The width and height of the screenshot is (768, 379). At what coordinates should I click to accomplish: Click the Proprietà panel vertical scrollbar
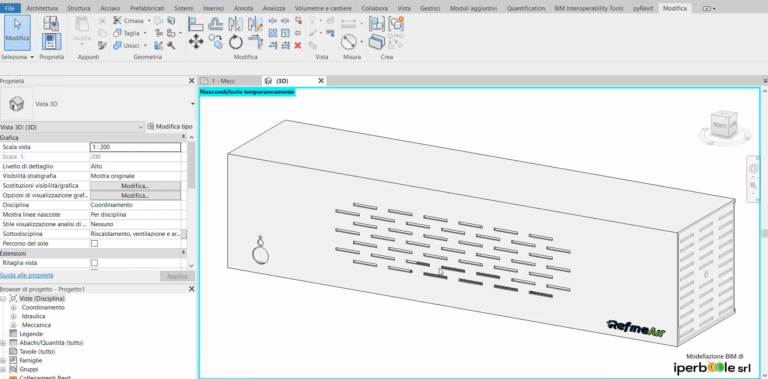tap(192, 166)
